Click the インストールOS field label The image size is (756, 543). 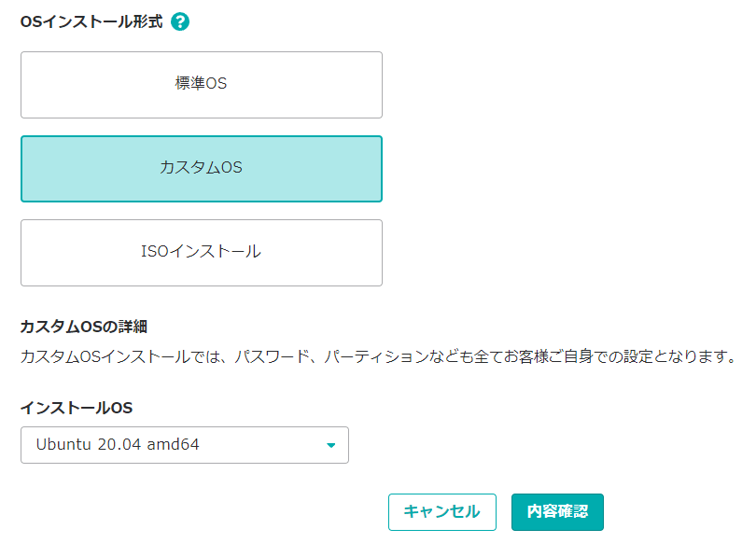[x=77, y=408]
